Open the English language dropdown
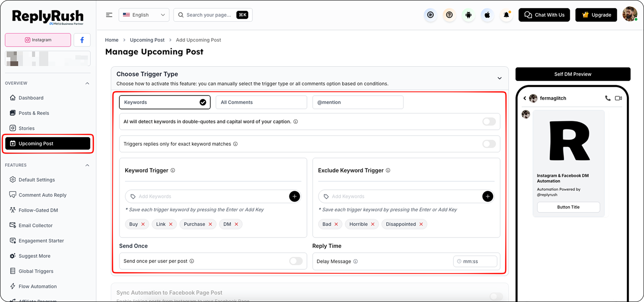The image size is (644, 302). [x=144, y=15]
